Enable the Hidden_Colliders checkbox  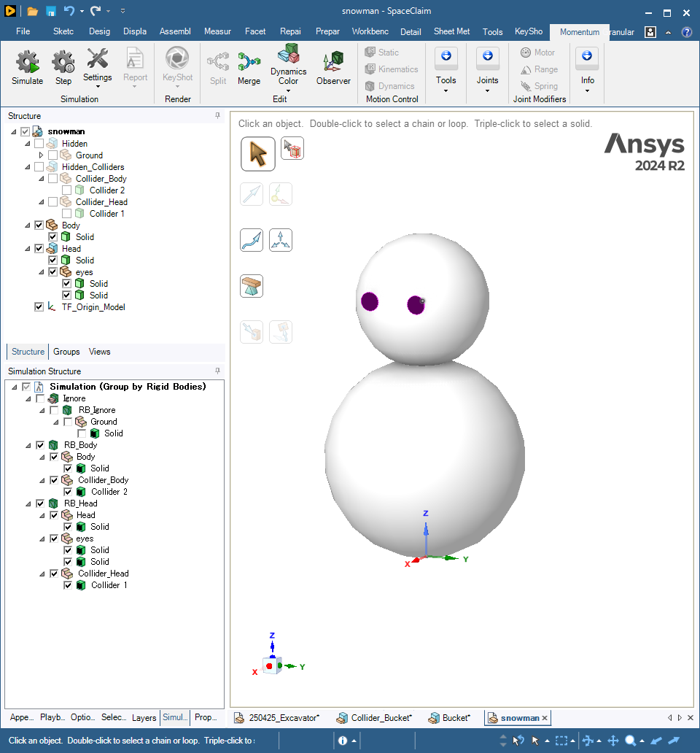coord(39,167)
